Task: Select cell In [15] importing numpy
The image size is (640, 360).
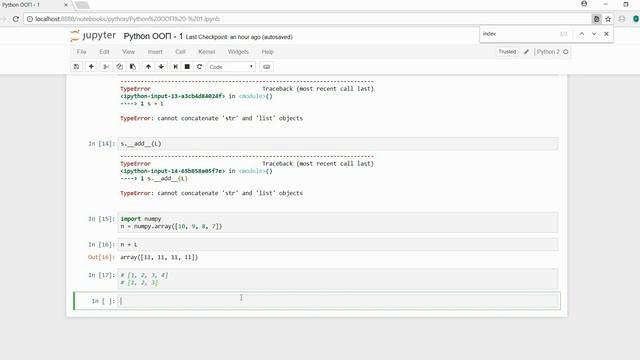Action: (338, 222)
